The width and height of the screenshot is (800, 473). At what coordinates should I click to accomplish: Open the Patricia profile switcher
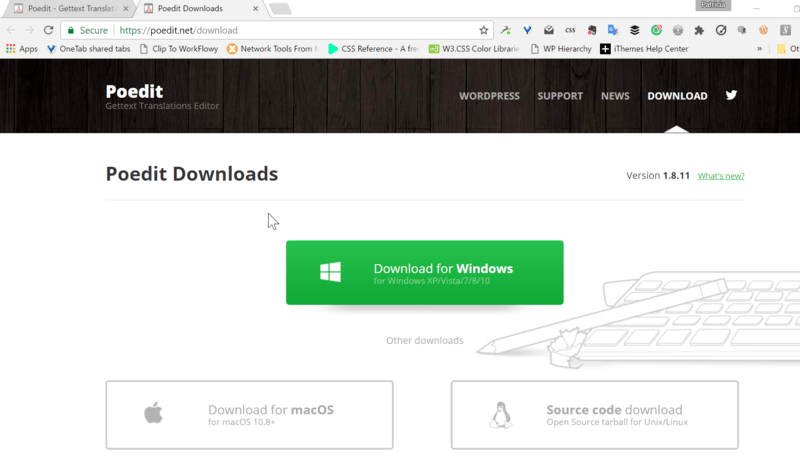coord(715,6)
